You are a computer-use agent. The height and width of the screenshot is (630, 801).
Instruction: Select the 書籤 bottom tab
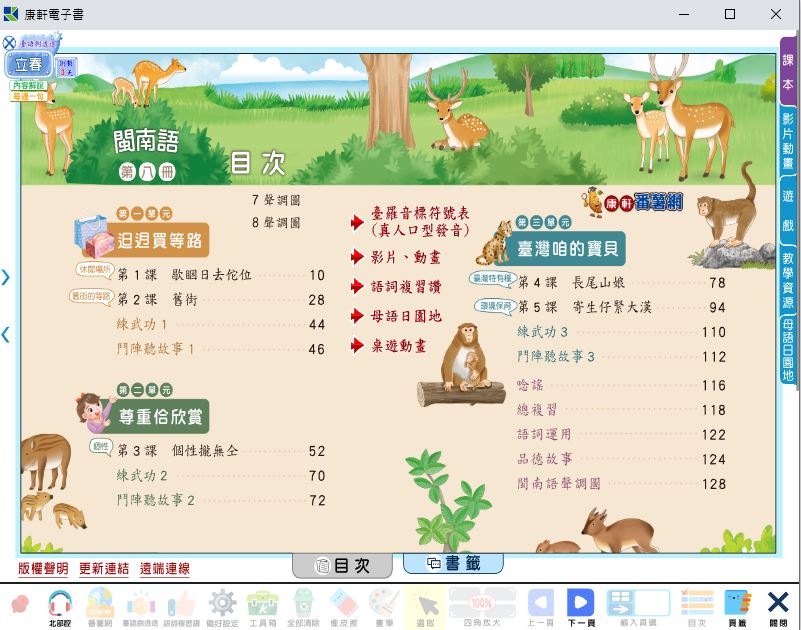[x=453, y=563]
